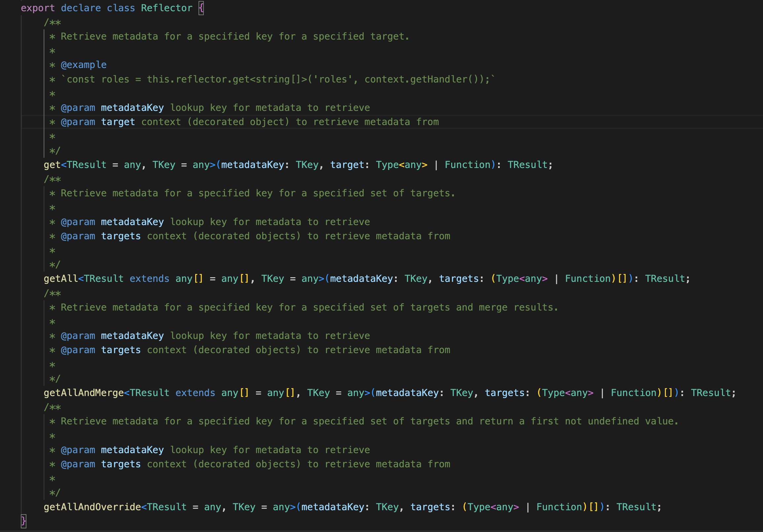Click the opening brace after Reflector
This screenshot has height=532, width=763.
pos(201,8)
